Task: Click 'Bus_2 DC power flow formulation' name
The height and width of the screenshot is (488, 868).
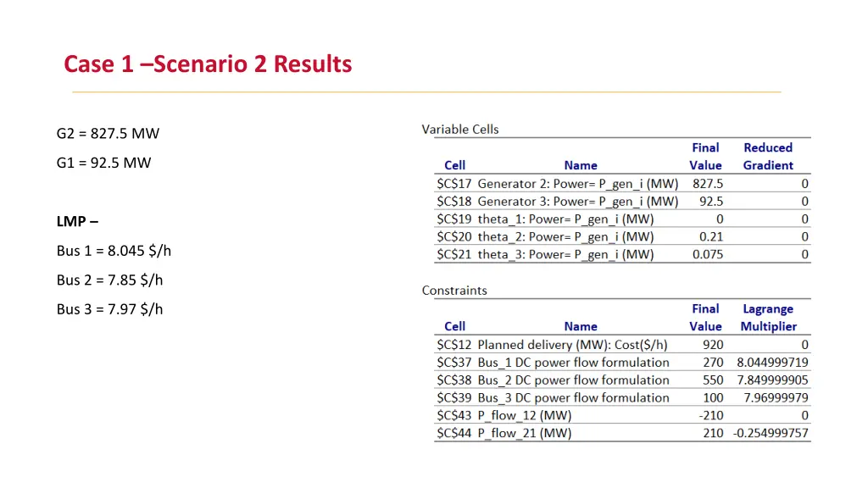Action: [574, 380]
